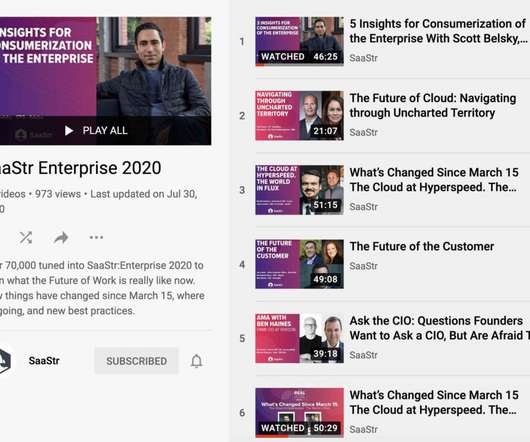Open 'The Future of Cloud: Navigating' video title

click(433, 105)
